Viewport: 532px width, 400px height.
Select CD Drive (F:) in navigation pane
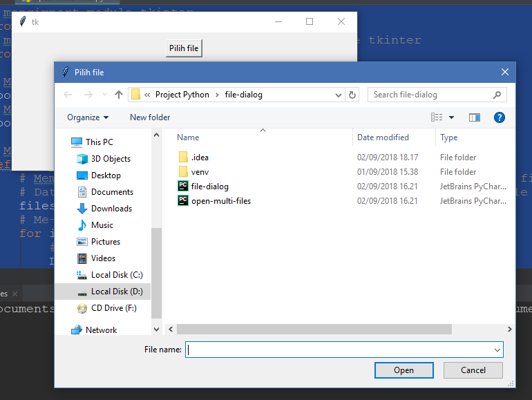(x=114, y=308)
